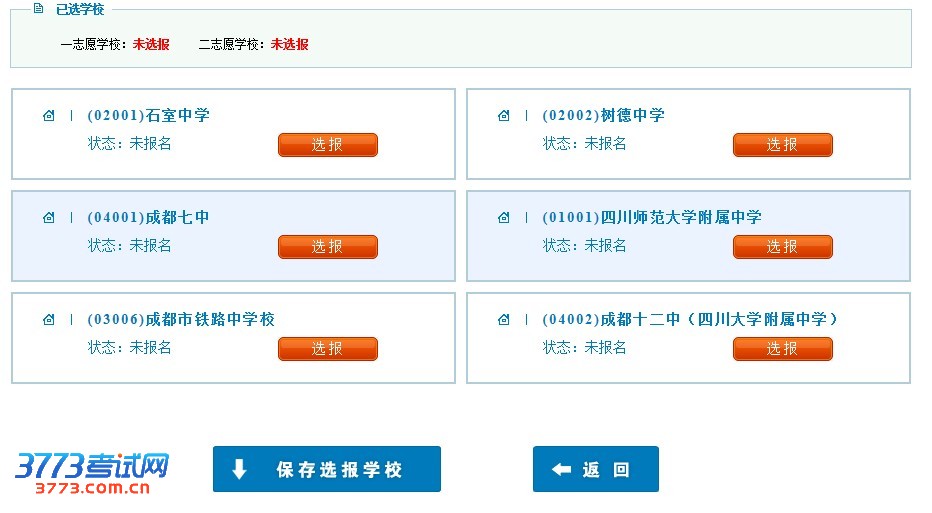Open the (02002)树德中学 school link
The image size is (932, 513).
pyautogui.click(x=603, y=115)
